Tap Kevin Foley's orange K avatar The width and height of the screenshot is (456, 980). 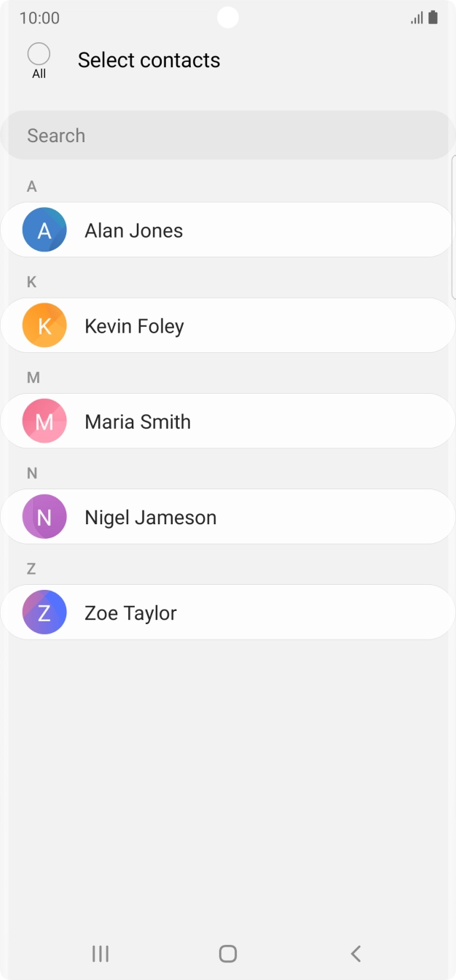coord(44,326)
